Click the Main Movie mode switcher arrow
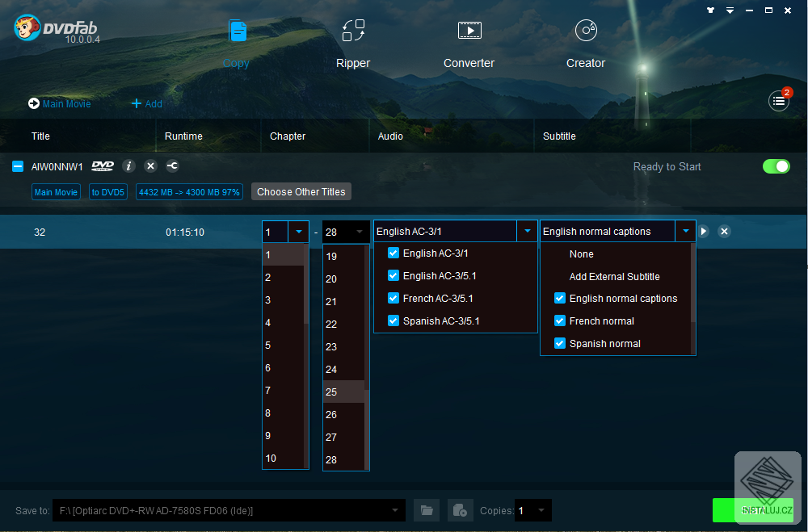 (33, 103)
